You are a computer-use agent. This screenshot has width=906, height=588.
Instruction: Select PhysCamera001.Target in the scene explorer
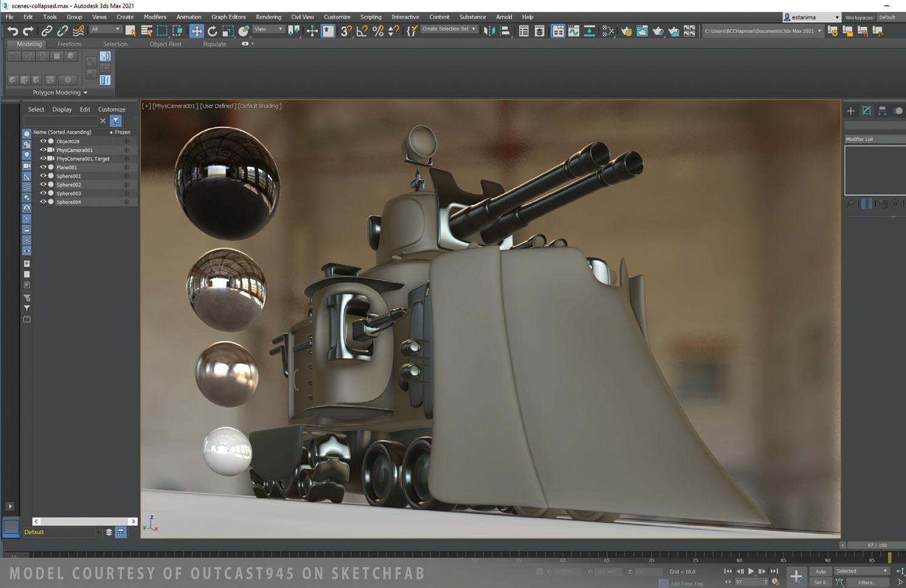[x=83, y=159]
